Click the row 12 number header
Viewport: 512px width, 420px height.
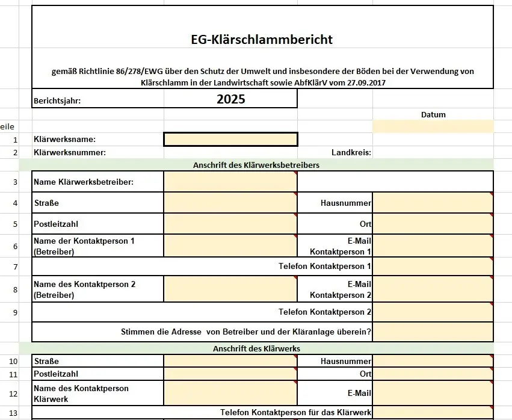point(15,394)
